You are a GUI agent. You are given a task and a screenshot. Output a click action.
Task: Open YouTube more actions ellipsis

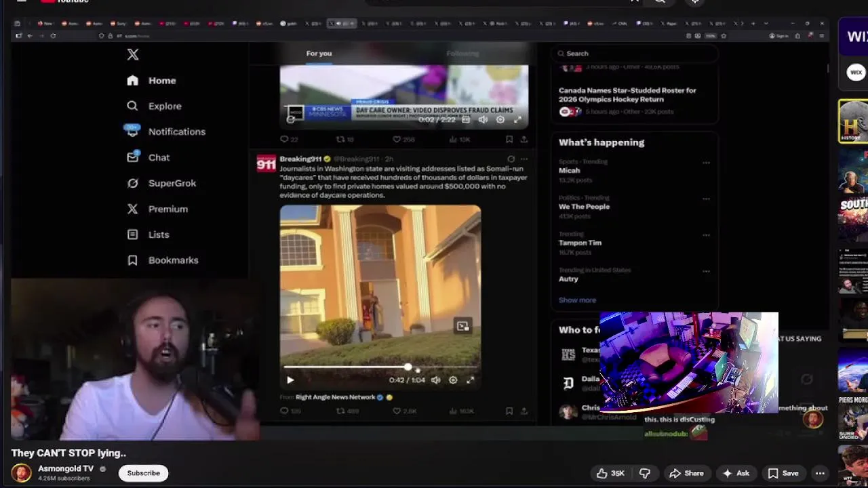(820, 473)
